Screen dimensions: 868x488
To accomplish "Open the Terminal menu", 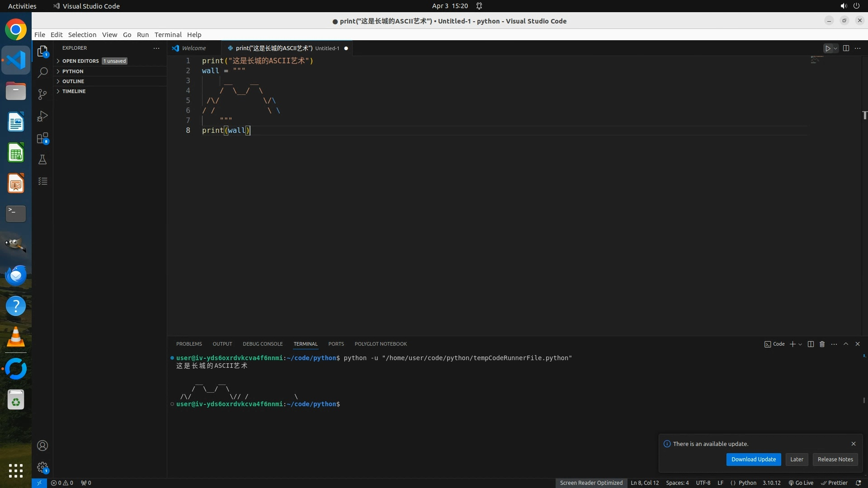I will (168, 35).
